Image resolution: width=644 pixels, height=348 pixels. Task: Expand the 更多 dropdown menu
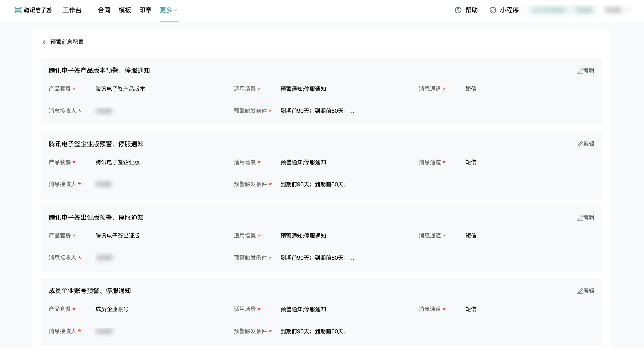tap(168, 10)
